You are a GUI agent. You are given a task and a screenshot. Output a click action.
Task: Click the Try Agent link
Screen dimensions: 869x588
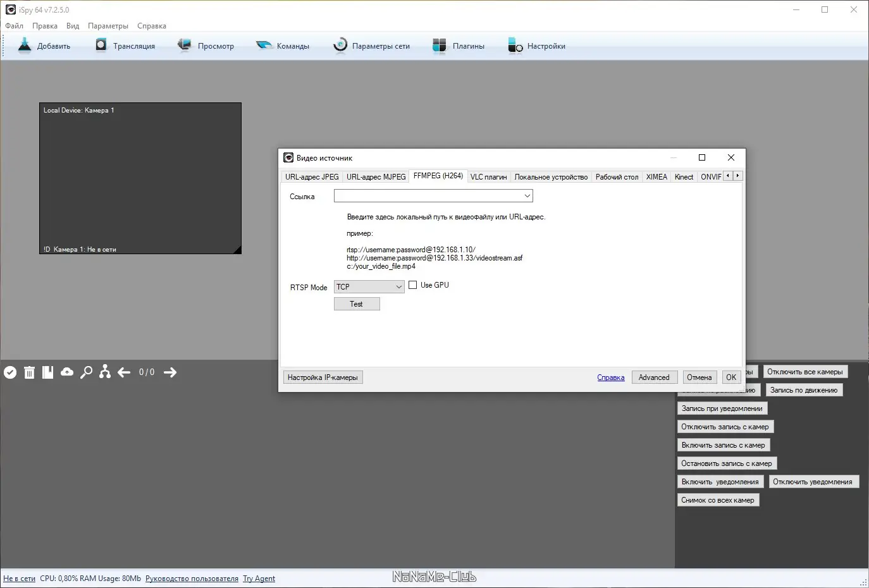259,579
